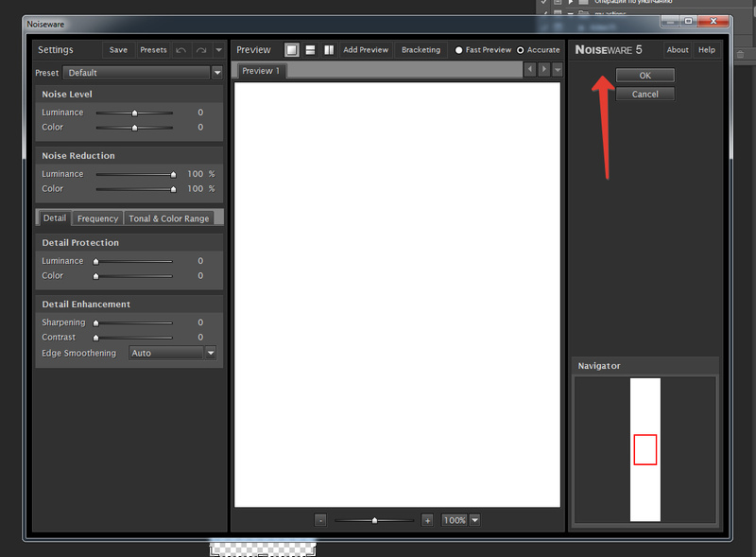Click the Save settings button
The width and height of the screenshot is (756, 557).
coord(118,50)
